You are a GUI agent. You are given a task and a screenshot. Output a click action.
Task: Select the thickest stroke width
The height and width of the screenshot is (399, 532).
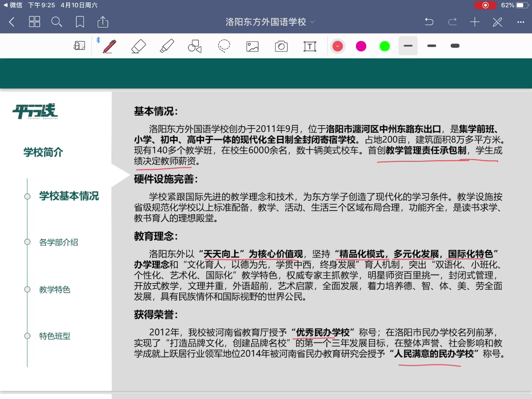455,46
